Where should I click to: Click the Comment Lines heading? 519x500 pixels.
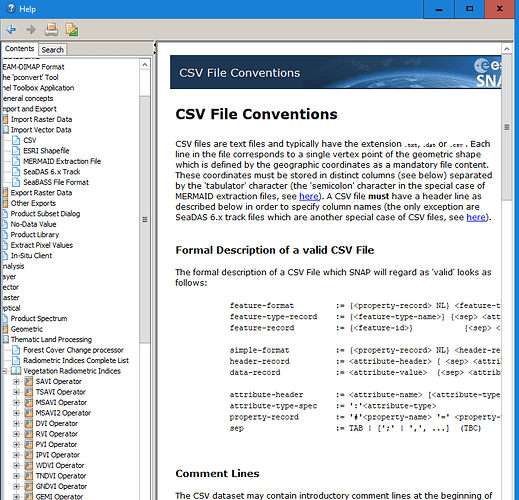click(217, 474)
